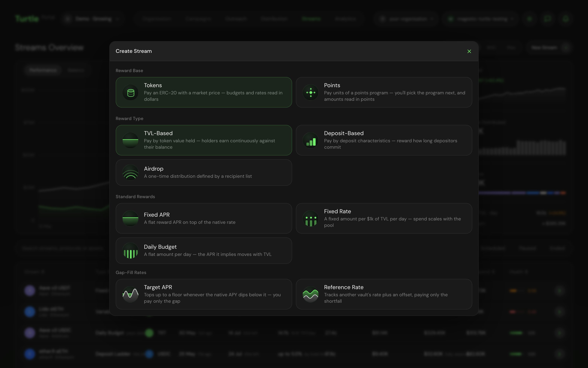The image size is (588, 368).
Task: Select the TVL-Based reward type
Action: [x=204, y=140]
